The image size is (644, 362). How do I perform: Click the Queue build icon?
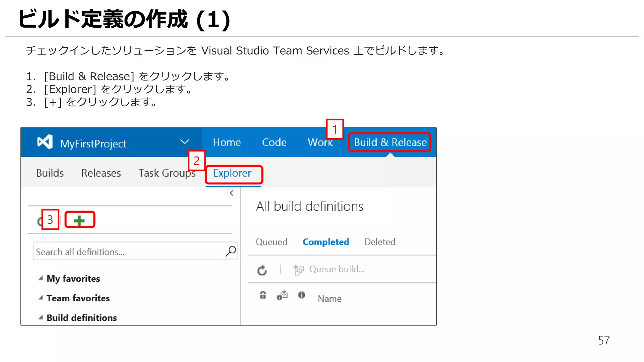[298, 270]
